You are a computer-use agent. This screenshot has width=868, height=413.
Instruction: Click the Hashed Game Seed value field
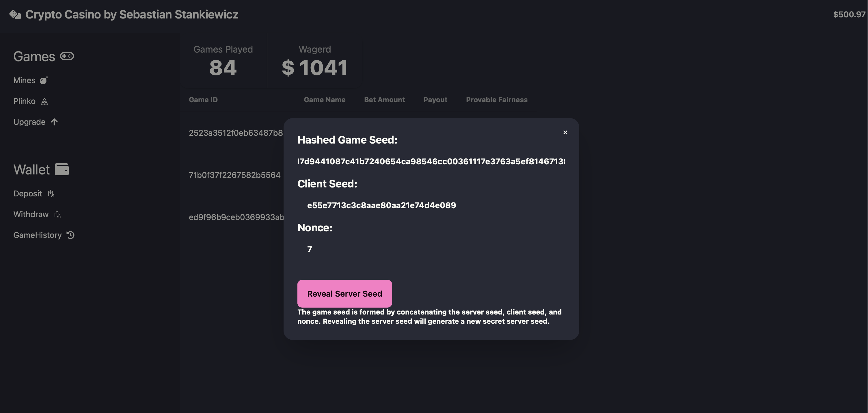[431, 161]
